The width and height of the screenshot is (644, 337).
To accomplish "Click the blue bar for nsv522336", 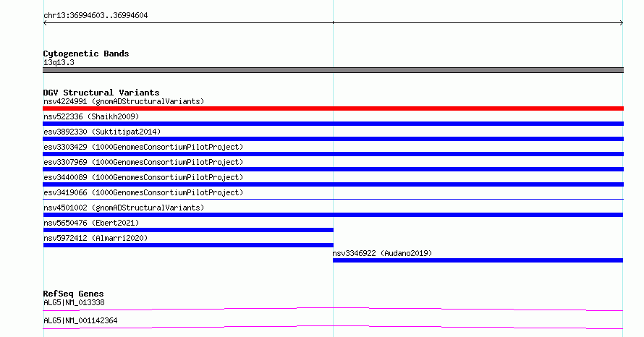I will pyautogui.click(x=333, y=124).
